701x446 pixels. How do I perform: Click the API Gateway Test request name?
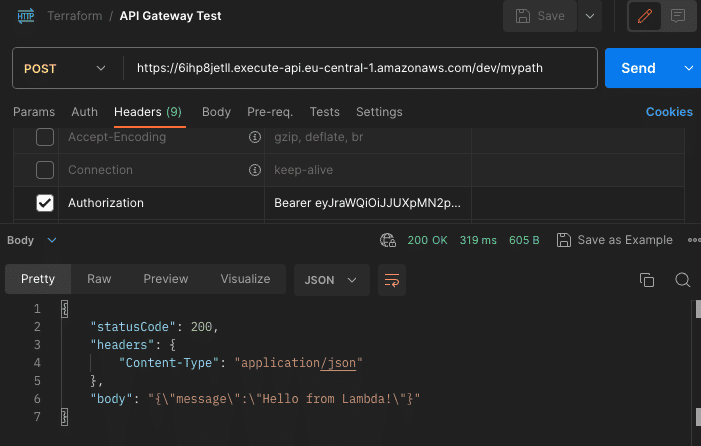170,16
